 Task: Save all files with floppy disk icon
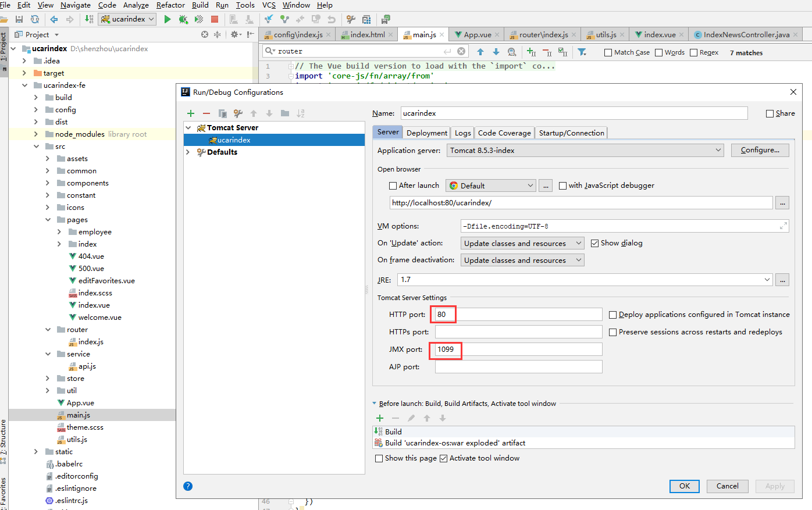coord(19,19)
